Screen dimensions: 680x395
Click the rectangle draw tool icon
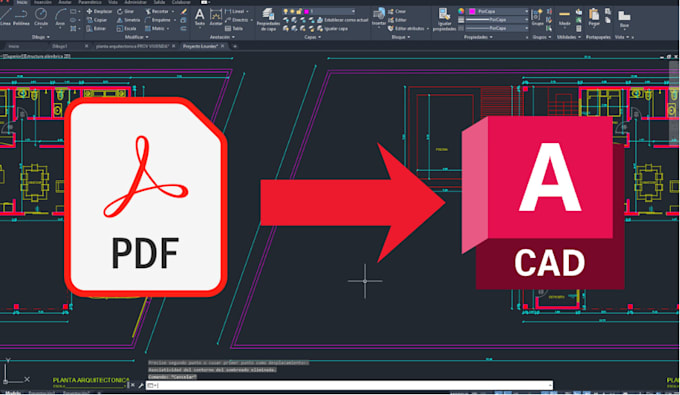[x=73, y=11]
